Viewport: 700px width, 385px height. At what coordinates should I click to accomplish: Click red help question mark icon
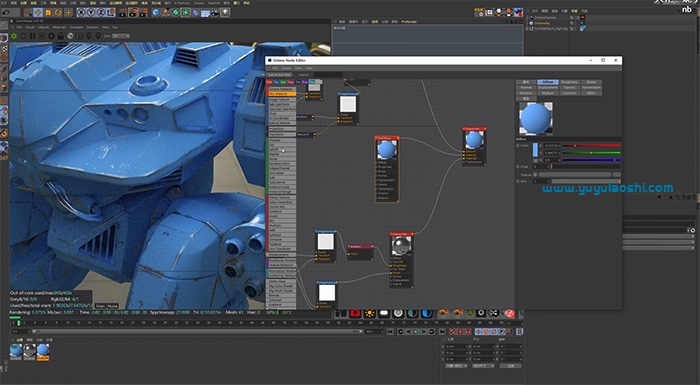point(510,314)
